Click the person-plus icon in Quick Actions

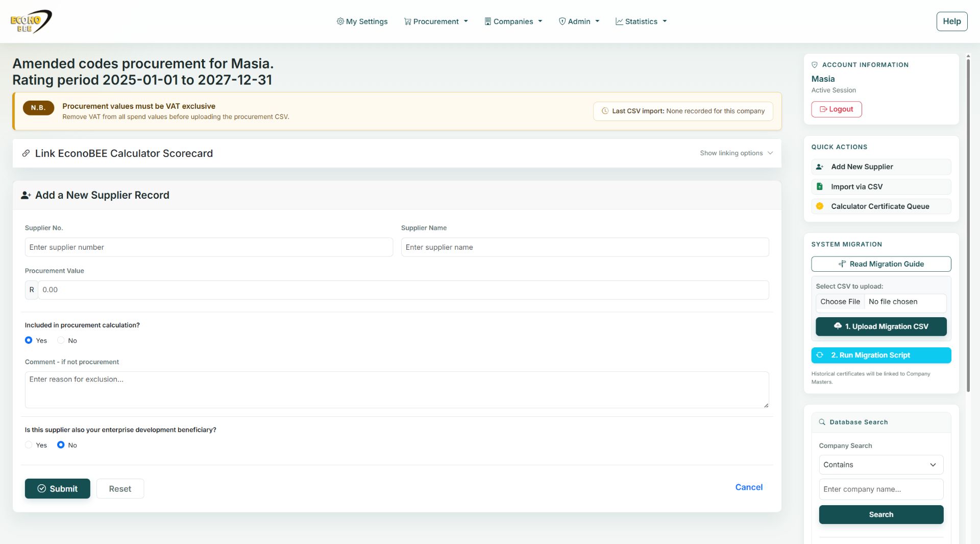click(820, 167)
